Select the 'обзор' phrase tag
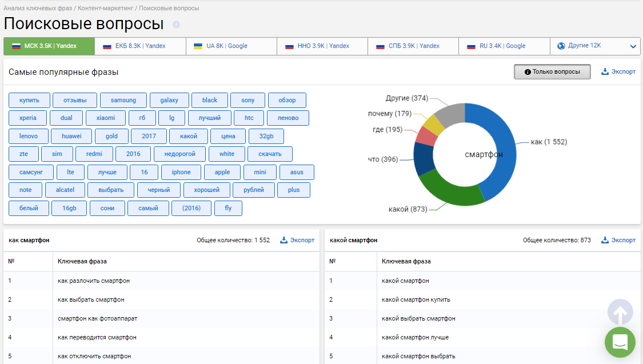 [287, 100]
